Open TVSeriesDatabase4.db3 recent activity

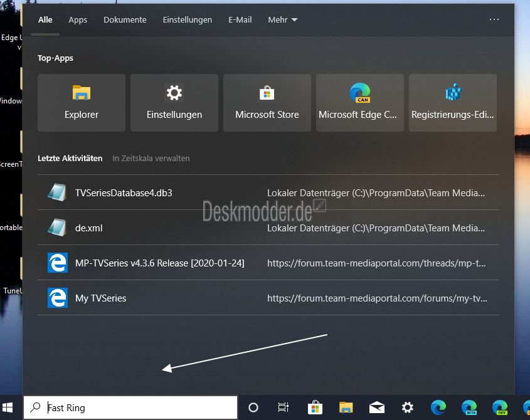[268, 192]
